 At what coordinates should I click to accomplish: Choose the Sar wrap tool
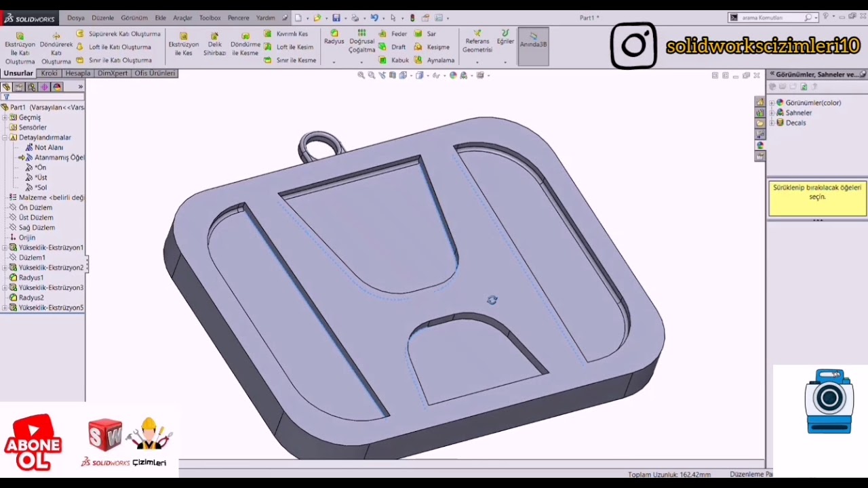tap(425, 33)
